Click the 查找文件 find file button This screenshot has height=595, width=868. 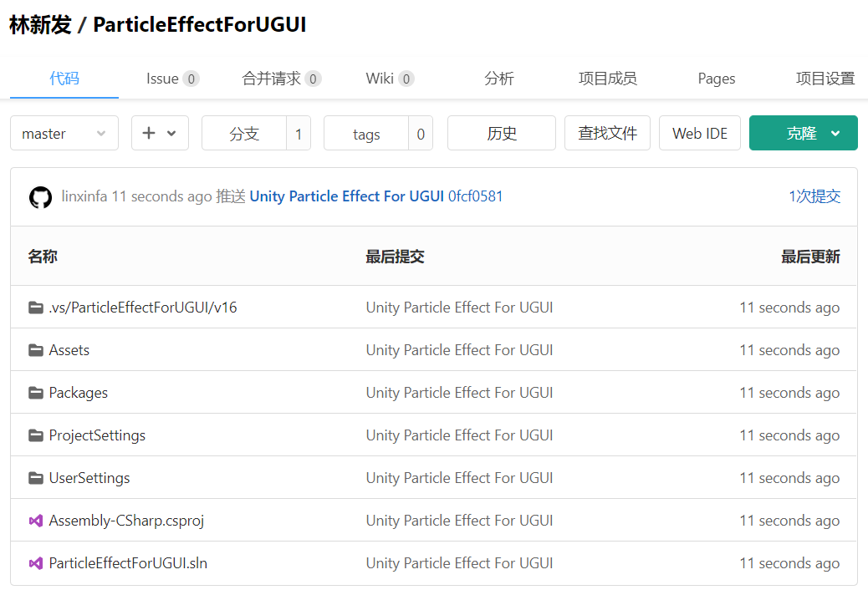[x=607, y=133]
